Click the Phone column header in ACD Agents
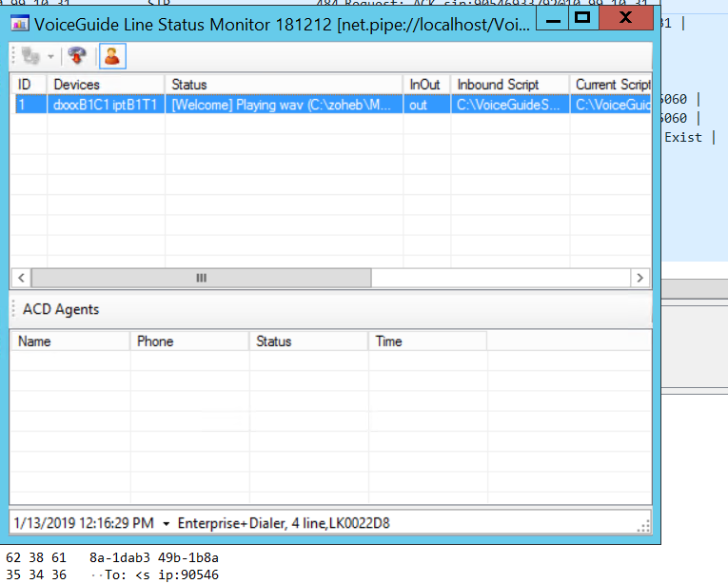 point(189,341)
